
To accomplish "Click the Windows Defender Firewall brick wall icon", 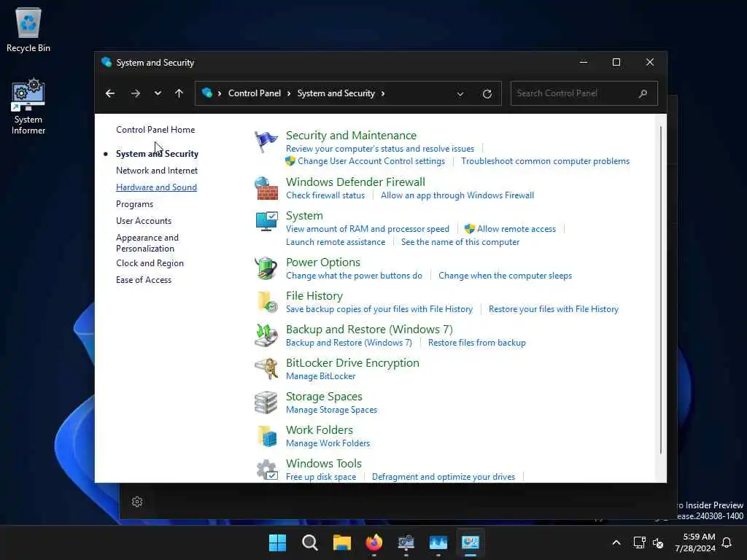I will tap(266, 188).
